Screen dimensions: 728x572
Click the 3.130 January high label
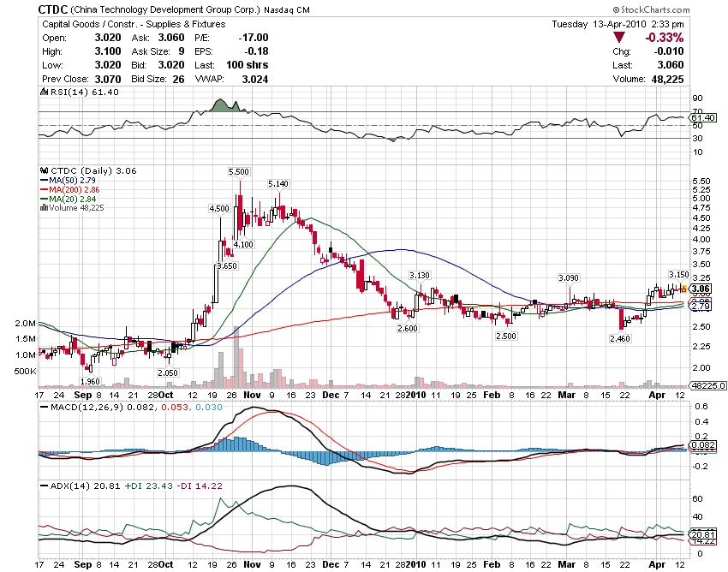[420, 276]
